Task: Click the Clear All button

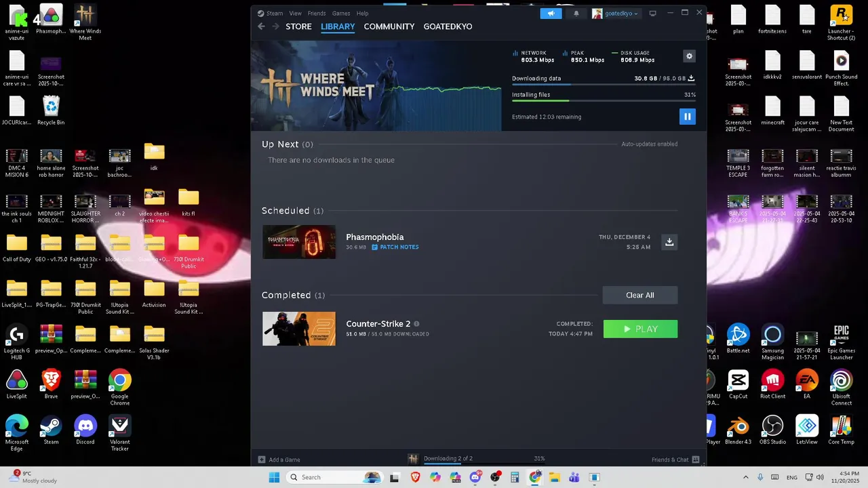Action: pyautogui.click(x=640, y=295)
